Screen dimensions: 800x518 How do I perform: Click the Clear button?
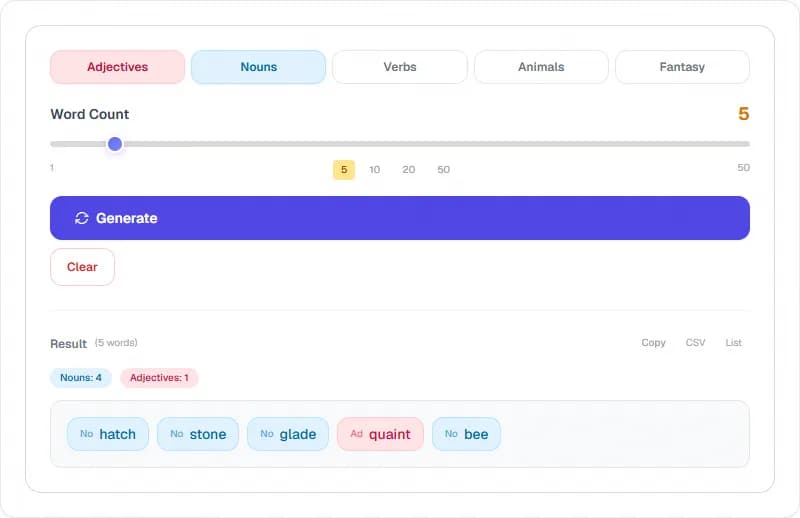[82, 267]
